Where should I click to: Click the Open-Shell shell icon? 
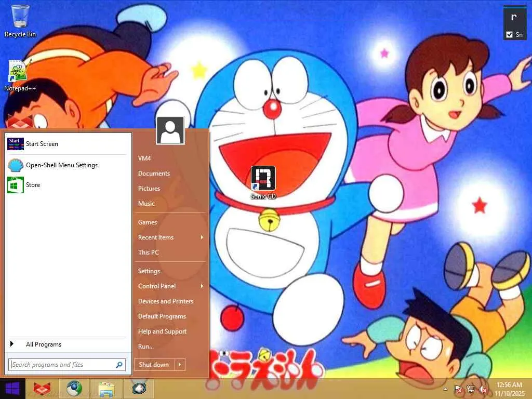tap(15, 165)
